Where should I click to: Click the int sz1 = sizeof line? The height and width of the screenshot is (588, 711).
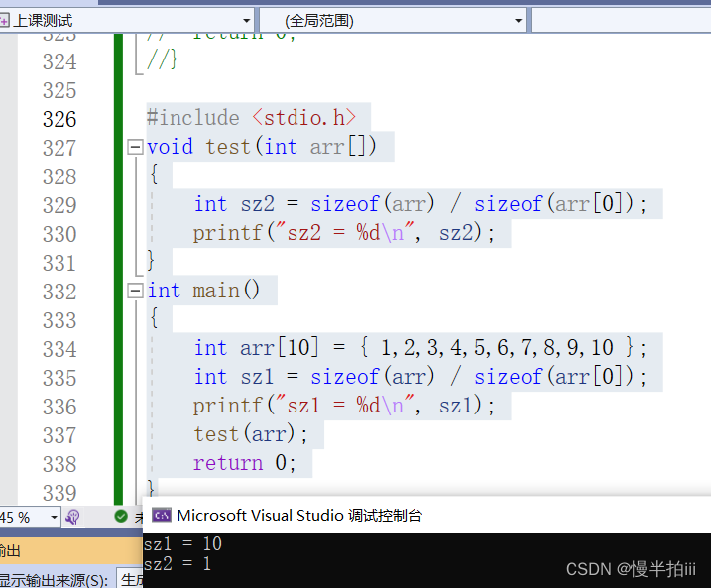pos(419,377)
